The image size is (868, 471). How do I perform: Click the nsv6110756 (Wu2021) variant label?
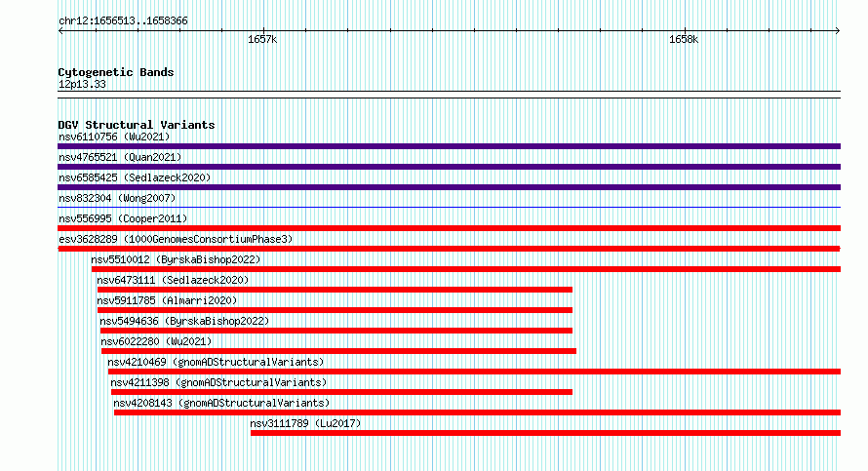click(x=114, y=137)
